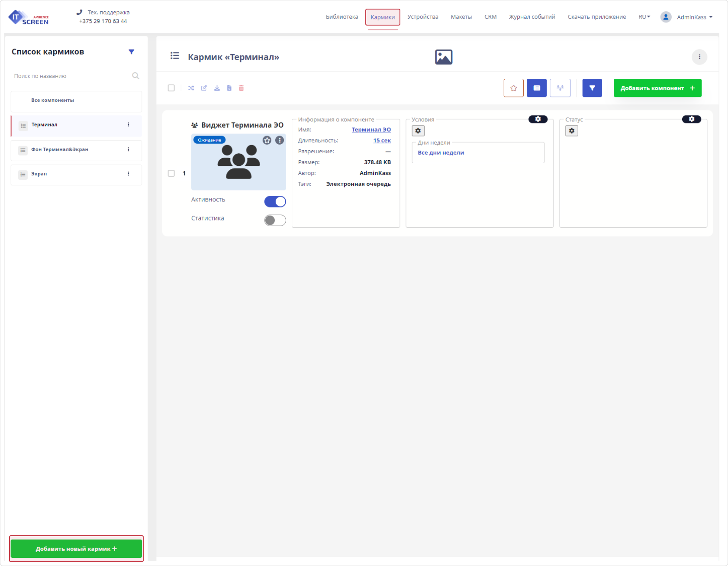
Task: Open the Терминал ЭО name link
Action: [371, 129]
